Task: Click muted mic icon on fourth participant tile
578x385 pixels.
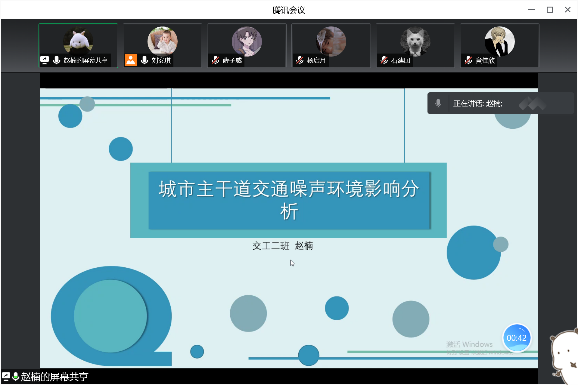Action: 300,60
